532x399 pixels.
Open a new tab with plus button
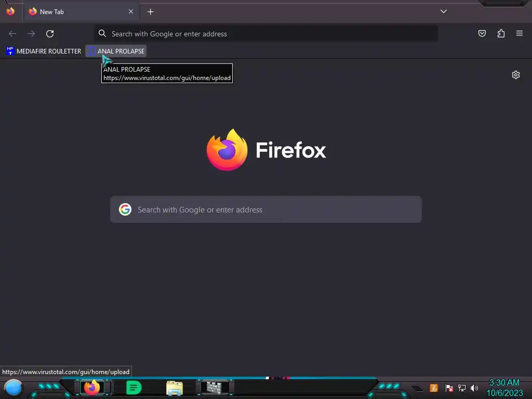[x=150, y=12]
